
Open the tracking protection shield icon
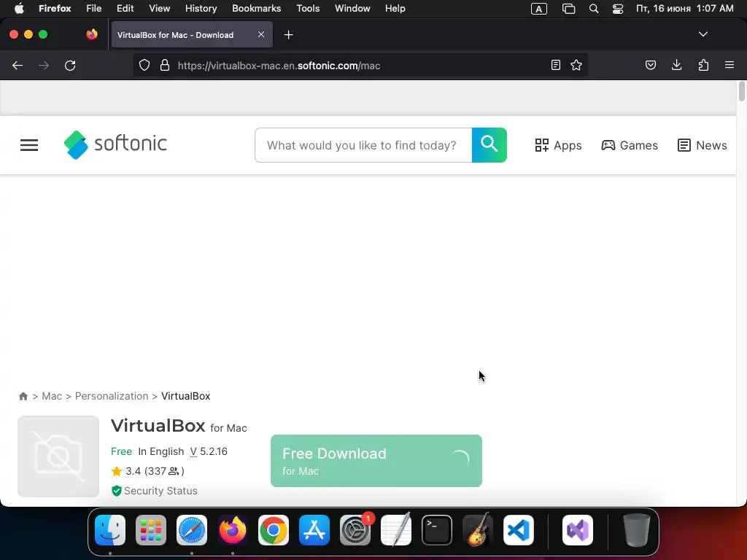point(144,65)
